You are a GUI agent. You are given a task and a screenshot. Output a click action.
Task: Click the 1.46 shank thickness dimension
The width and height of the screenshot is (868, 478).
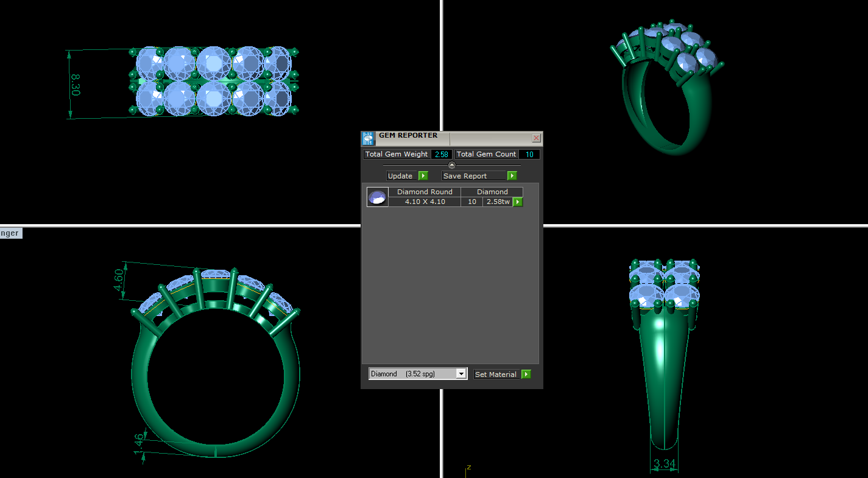(139, 443)
